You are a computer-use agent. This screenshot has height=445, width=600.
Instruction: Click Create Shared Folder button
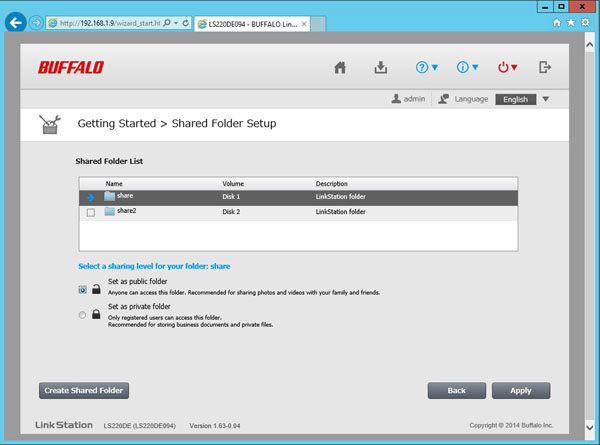tap(84, 391)
